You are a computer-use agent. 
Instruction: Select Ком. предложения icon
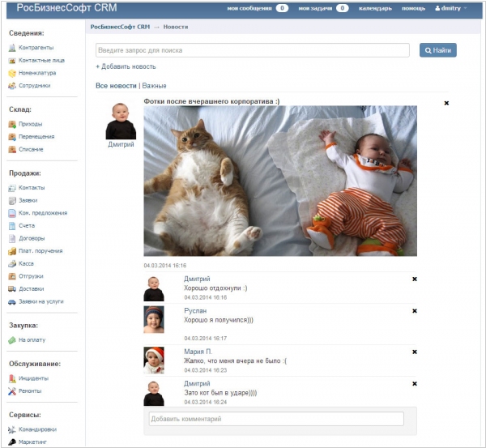coord(12,213)
